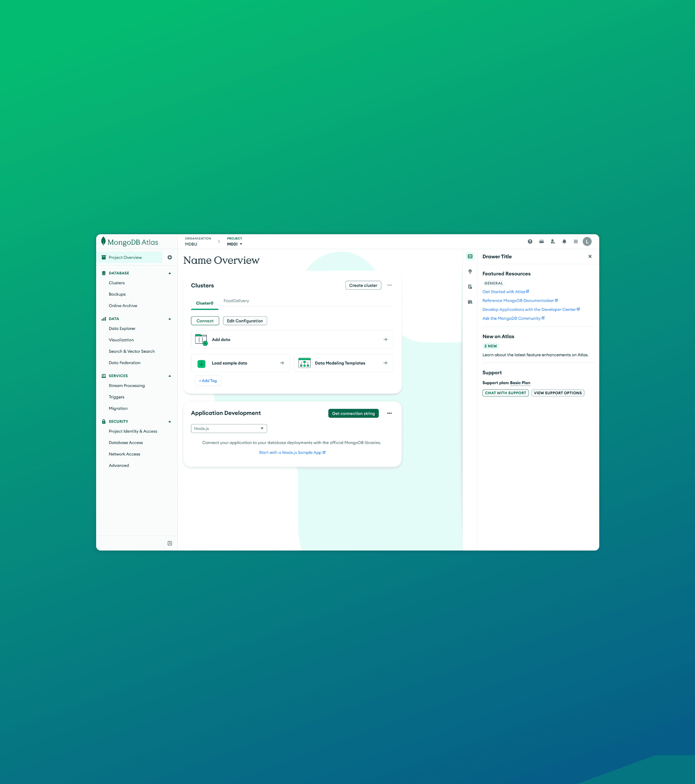Open the M001 project dropdown
This screenshot has width=695, height=784.
[235, 244]
